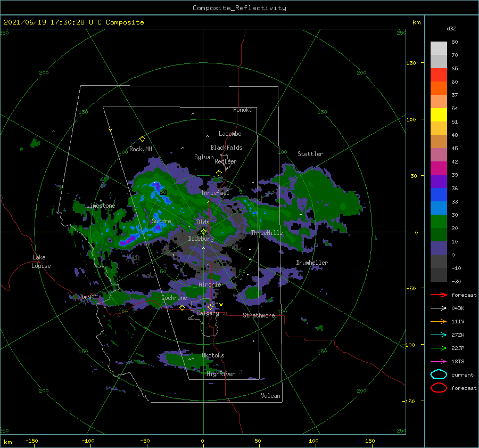
Task: Click the Banff city label
Action: point(88,297)
